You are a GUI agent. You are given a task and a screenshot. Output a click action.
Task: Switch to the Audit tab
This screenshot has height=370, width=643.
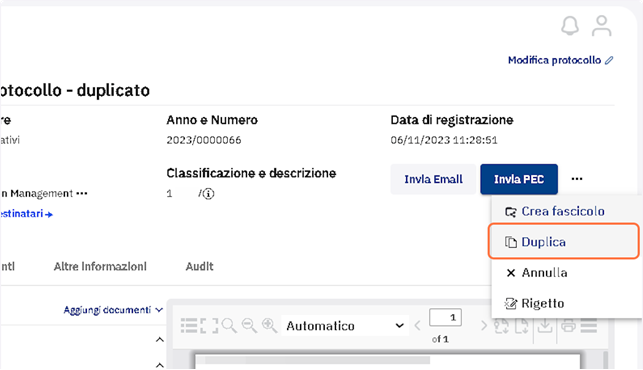click(x=199, y=267)
